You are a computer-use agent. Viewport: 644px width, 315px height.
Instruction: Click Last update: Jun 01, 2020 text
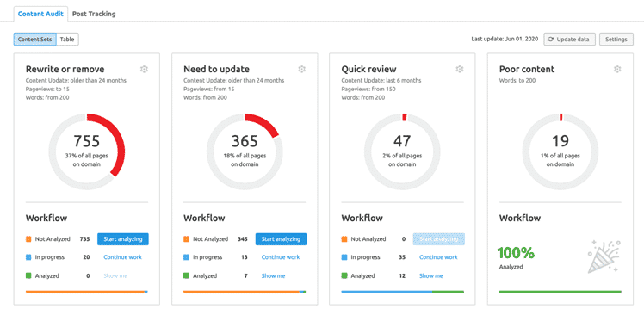pyautogui.click(x=505, y=40)
